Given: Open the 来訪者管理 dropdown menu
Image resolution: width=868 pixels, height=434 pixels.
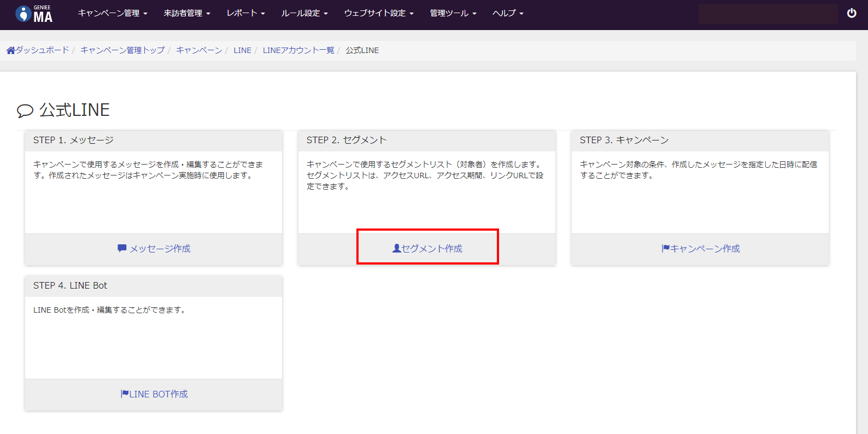Looking at the screenshot, I should pos(187,13).
